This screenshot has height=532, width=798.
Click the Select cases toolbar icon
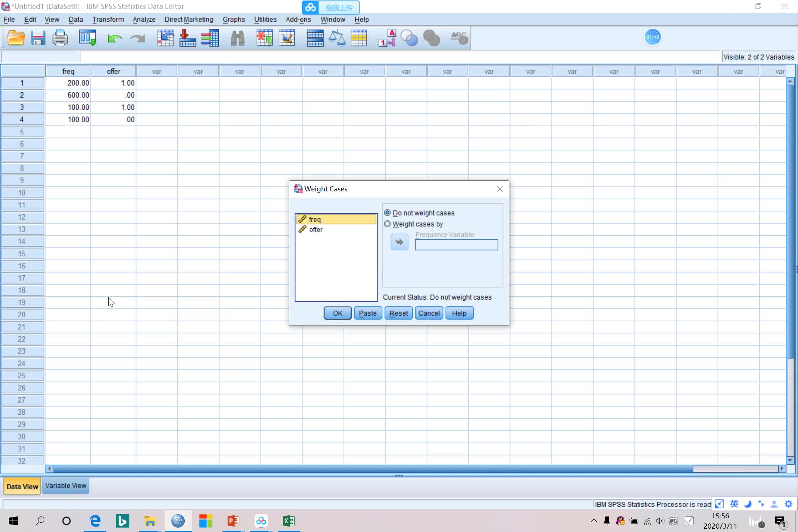click(359, 38)
